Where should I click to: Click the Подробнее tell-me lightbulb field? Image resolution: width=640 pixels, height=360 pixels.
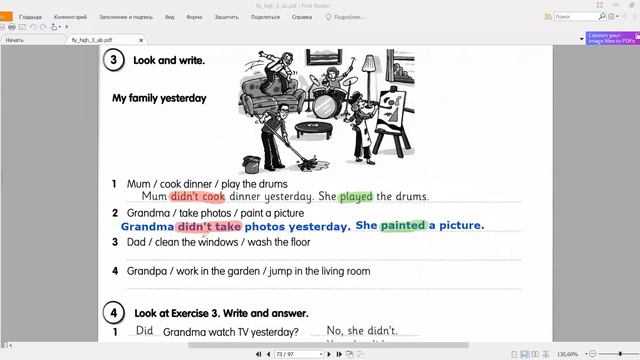click(x=345, y=17)
